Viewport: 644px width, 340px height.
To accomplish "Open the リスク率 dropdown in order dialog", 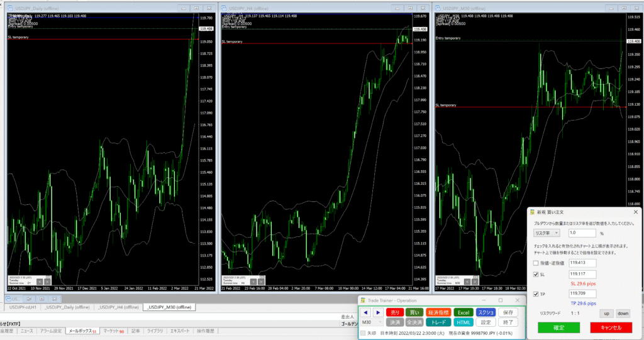I will click(547, 233).
